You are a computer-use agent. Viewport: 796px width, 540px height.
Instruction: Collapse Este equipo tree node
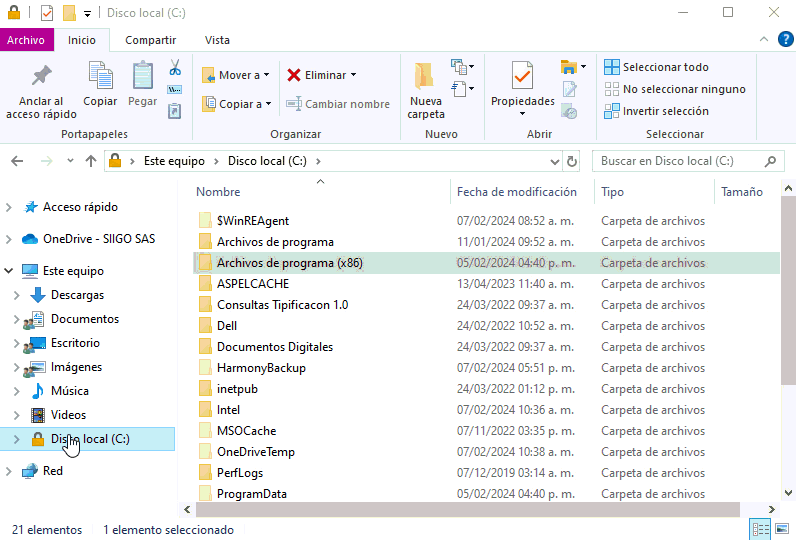tap(9, 271)
